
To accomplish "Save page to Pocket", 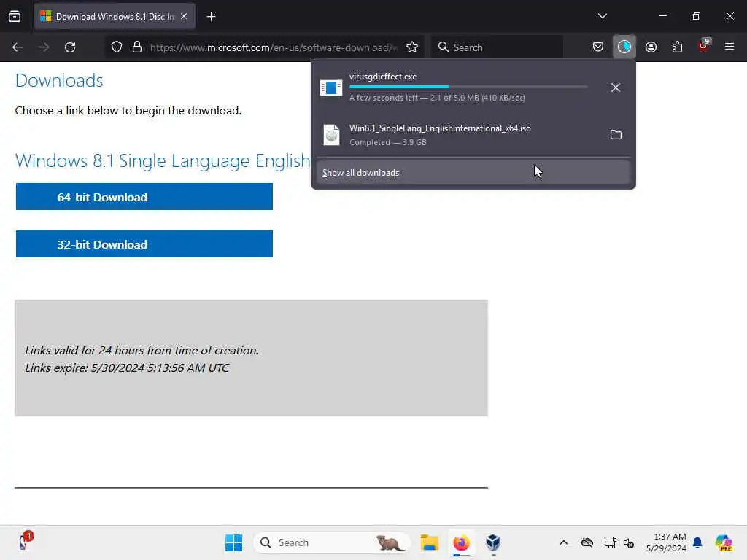I will click(x=598, y=47).
